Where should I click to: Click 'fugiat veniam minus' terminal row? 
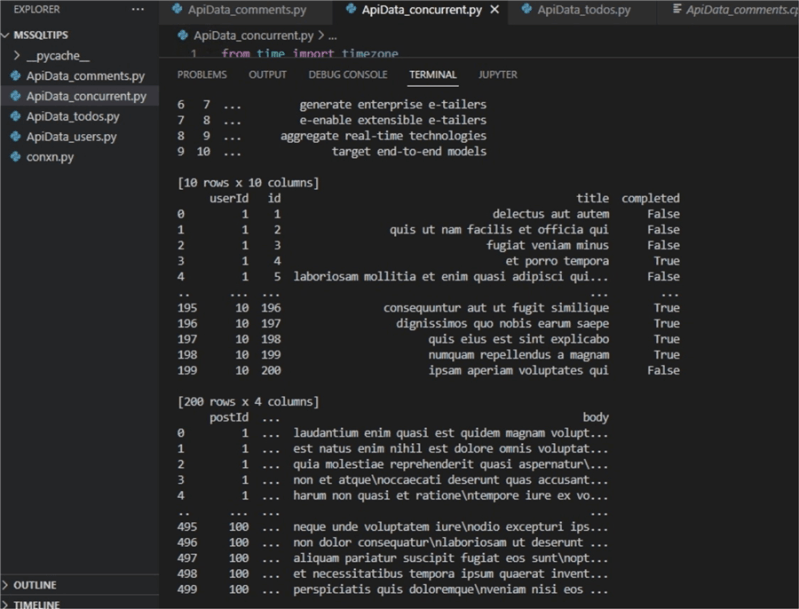tap(547, 245)
